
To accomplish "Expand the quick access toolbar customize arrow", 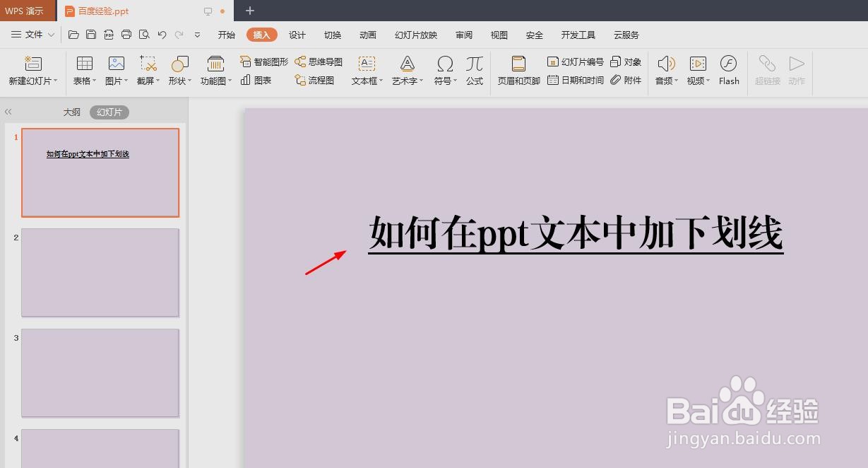I will 197,35.
